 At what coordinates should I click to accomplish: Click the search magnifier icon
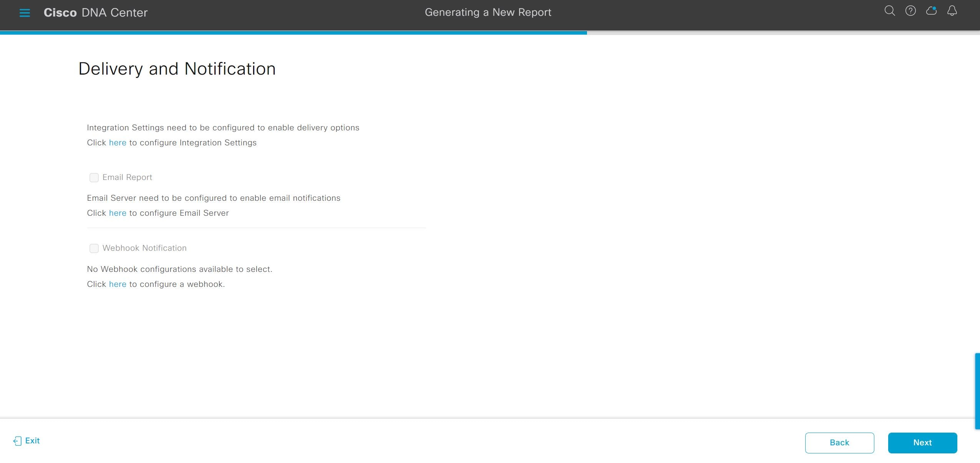click(889, 11)
